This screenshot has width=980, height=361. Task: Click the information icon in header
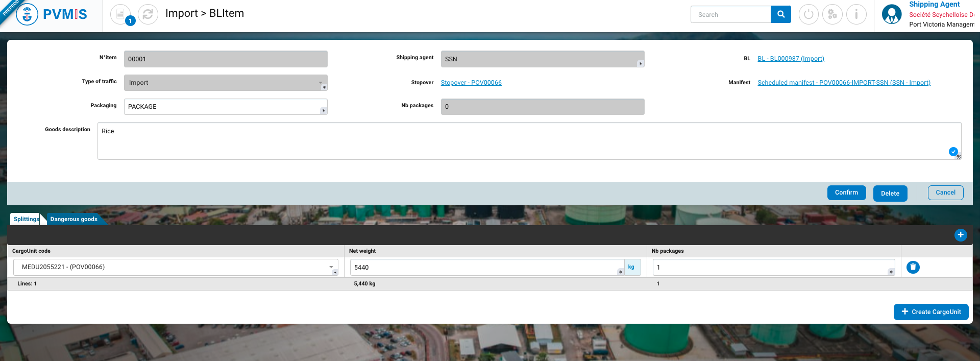856,14
